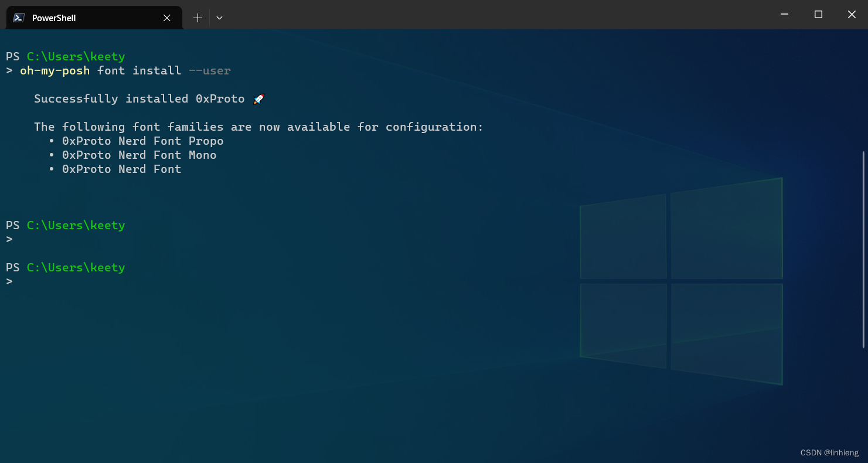The height and width of the screenshot is (463, 868).
Task: Close the PowerShell tab
Action: (167, 18)
